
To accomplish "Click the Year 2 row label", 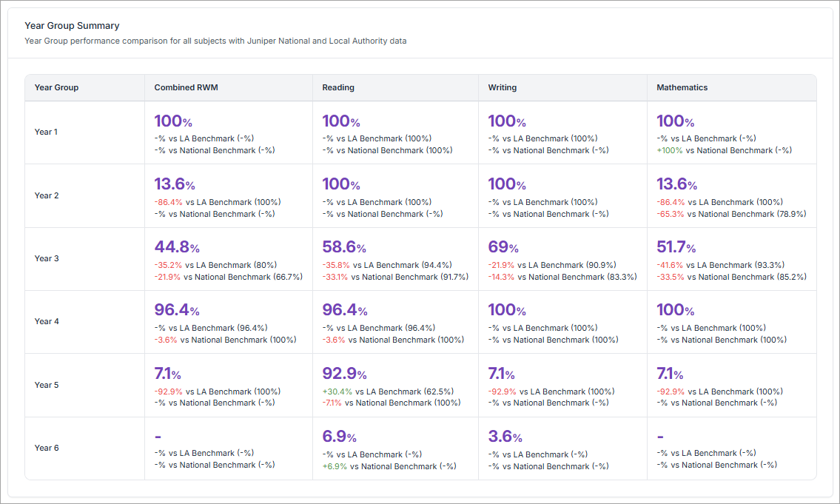I will click(46, 195).
